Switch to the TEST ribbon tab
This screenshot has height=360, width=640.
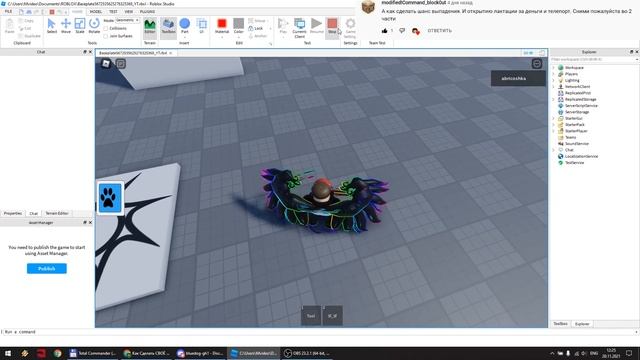113,12
